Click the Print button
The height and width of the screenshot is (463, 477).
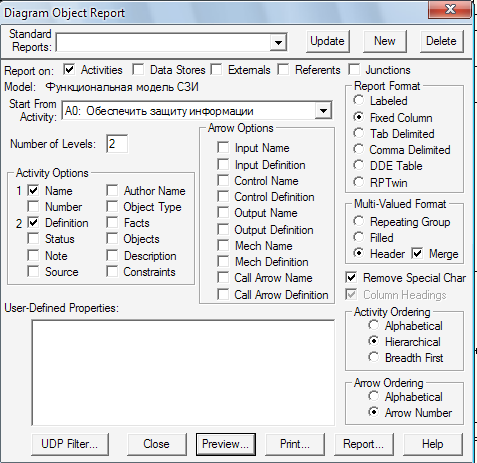tap(295, 444)
